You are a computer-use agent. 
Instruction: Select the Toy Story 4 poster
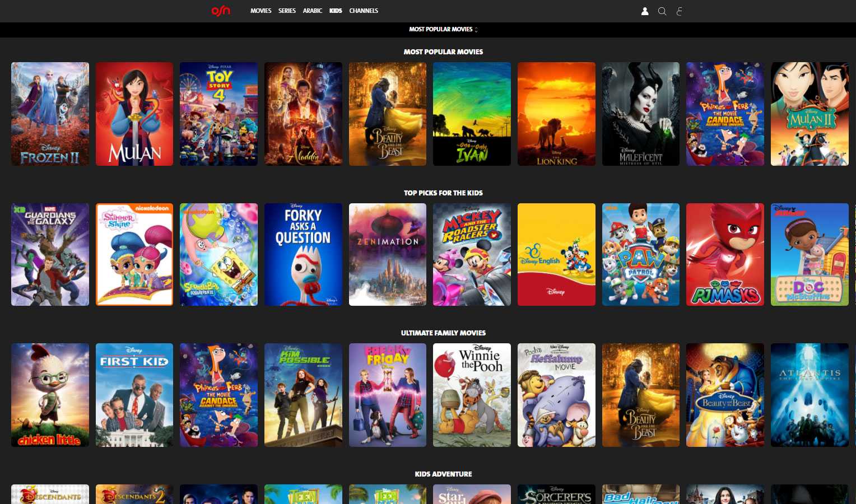click(x=218, y=114)
